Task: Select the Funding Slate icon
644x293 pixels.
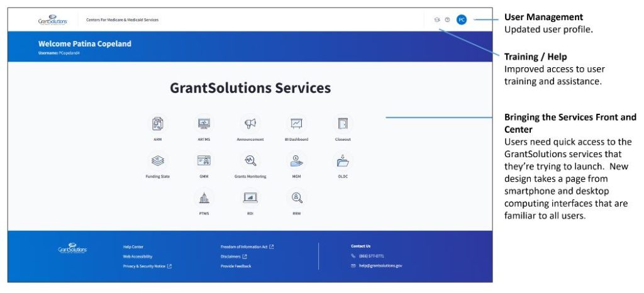Action: click(x=158, y=161)
